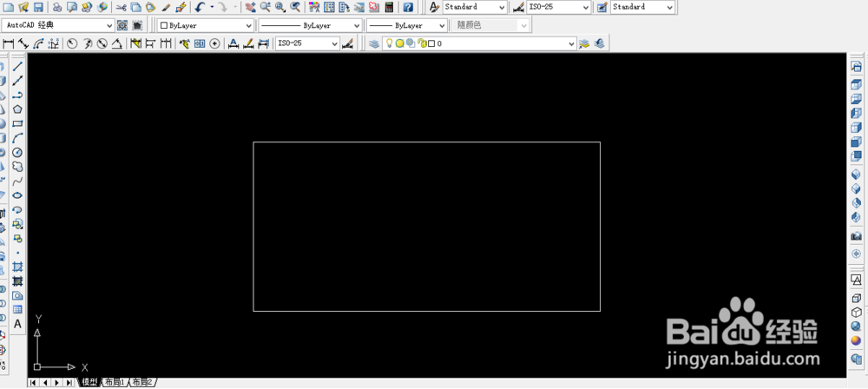Click the layer color white swatch
This screenshot has width=868, height=389.
tap(431, 43)
